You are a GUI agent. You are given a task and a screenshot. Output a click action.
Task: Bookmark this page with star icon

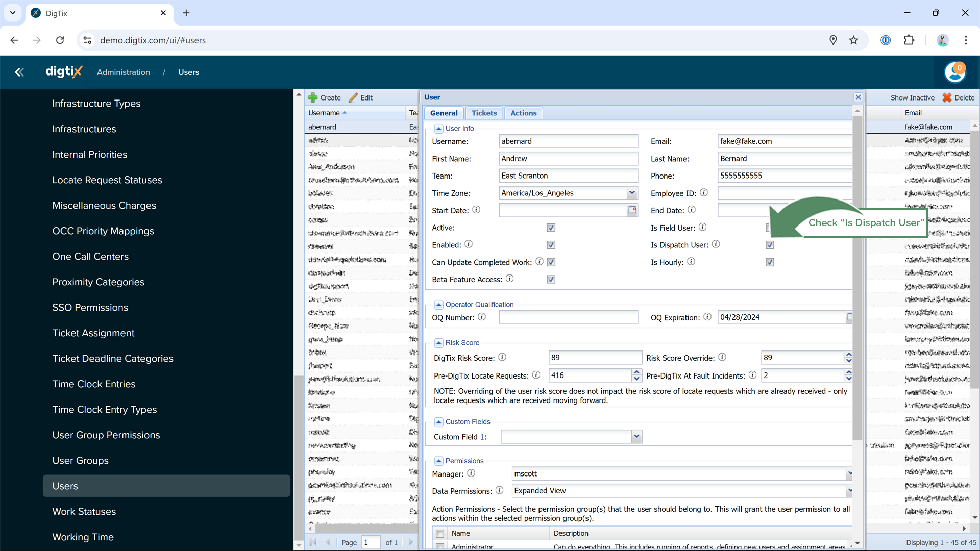coord(853,40)
